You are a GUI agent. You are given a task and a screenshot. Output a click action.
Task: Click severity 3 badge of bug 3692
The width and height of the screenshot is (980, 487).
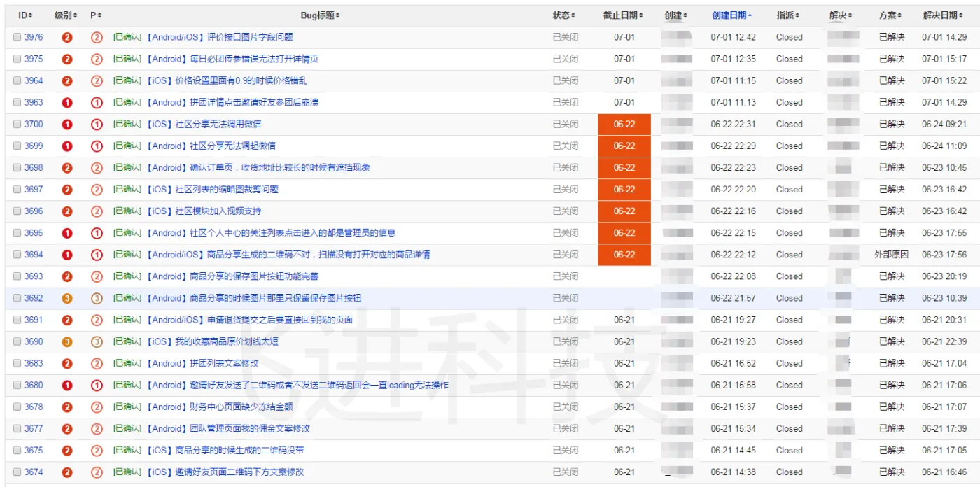tap(67, 299)
